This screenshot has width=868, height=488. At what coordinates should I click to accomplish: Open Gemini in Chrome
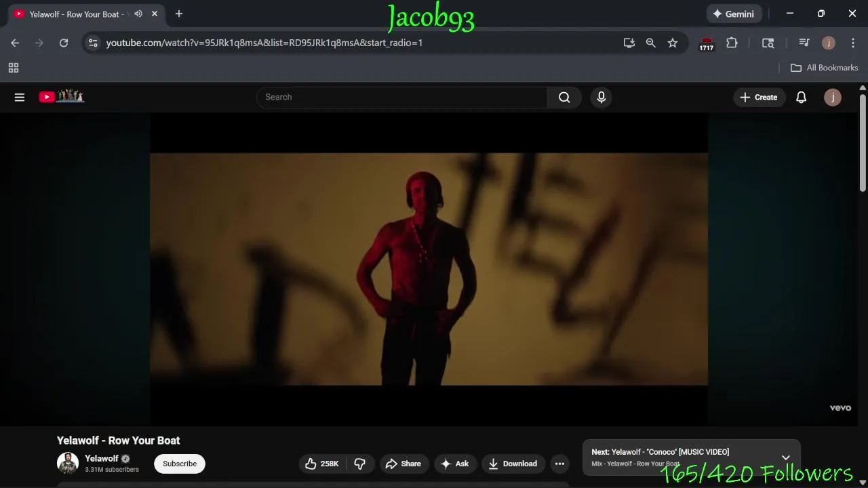[x=734, y=14]
